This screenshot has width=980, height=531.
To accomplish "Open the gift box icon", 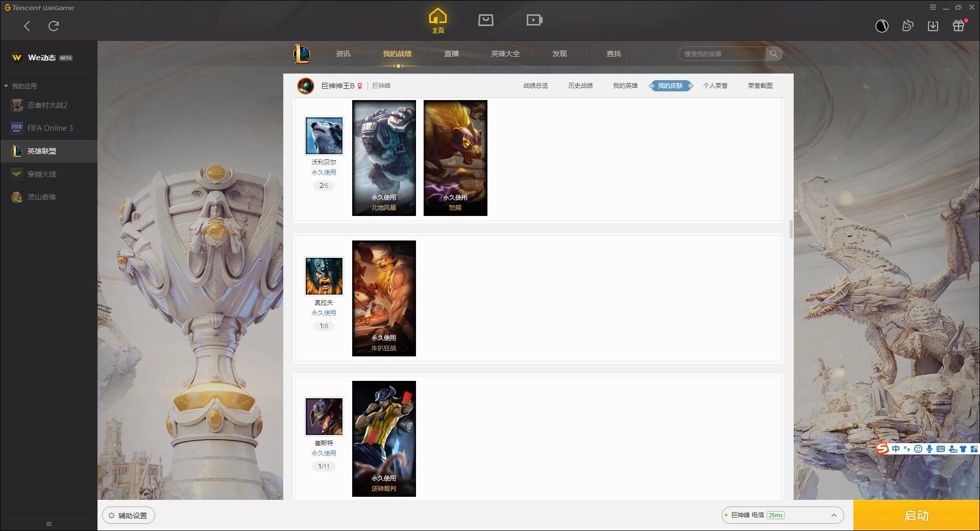I will (959, 26).
